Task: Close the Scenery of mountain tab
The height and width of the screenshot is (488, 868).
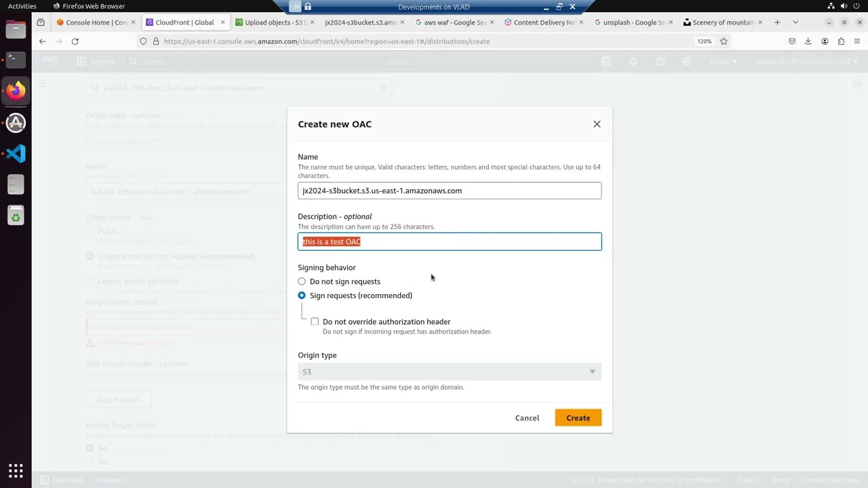Action: point(759,22)
